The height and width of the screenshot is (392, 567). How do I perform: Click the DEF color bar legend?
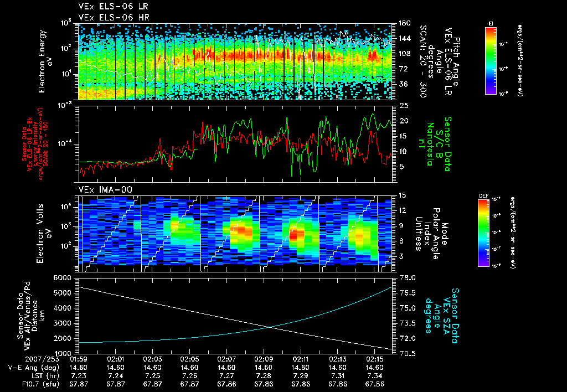tap(484, 233)
